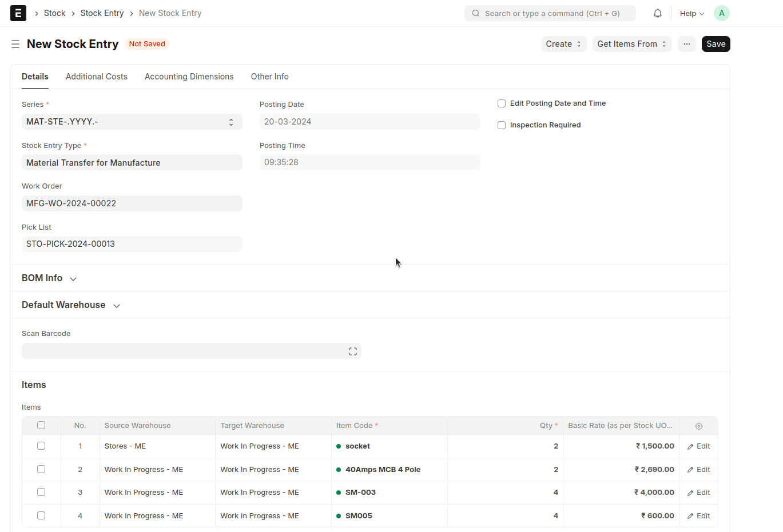Click the Save button
This screenshot has width=783, height=532.
(x=716, y=44)
